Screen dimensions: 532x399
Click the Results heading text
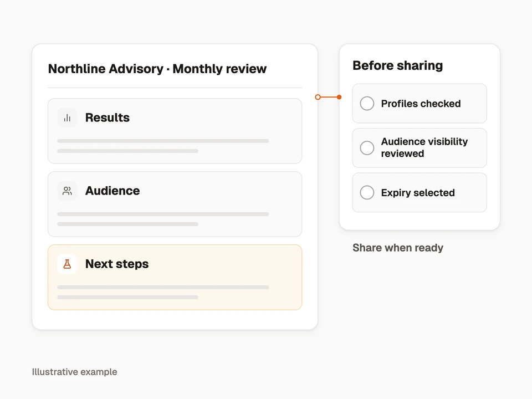pos(107,117)
